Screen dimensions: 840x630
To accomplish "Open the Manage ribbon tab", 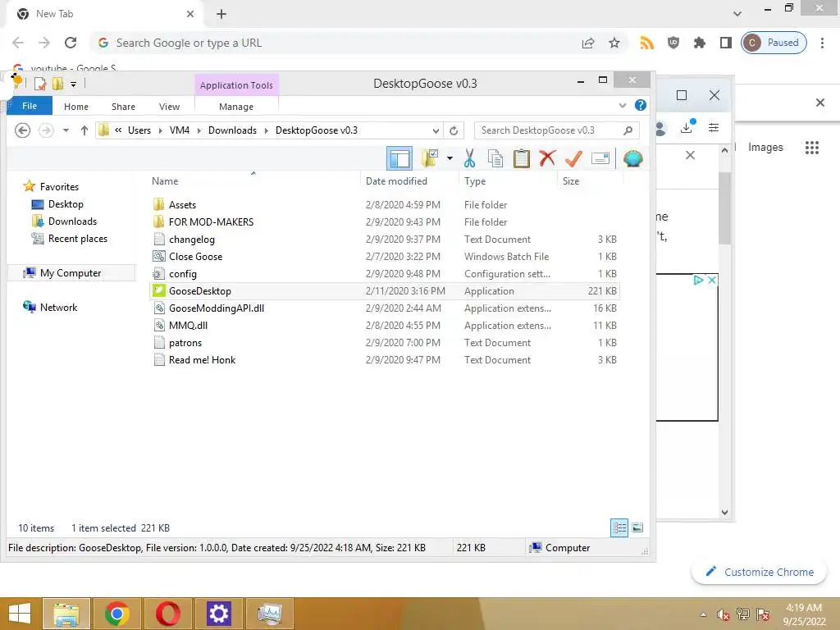I will coord(235,107).
